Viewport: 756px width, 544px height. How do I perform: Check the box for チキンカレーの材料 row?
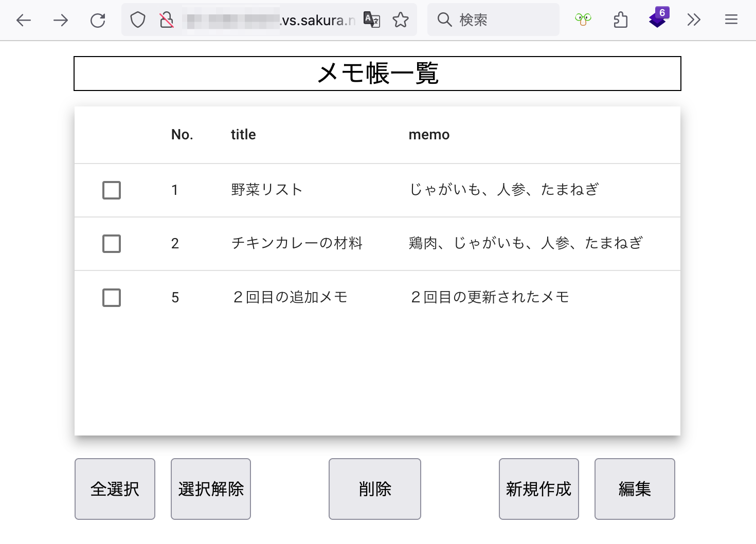click(x=112, y=244)
